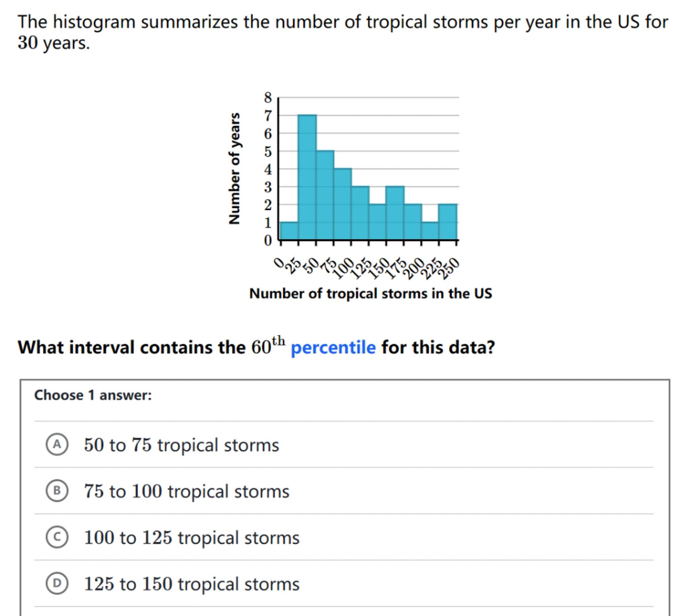
Task: Click the first histogram bar (0 to 25)
Action: [289, 231]
